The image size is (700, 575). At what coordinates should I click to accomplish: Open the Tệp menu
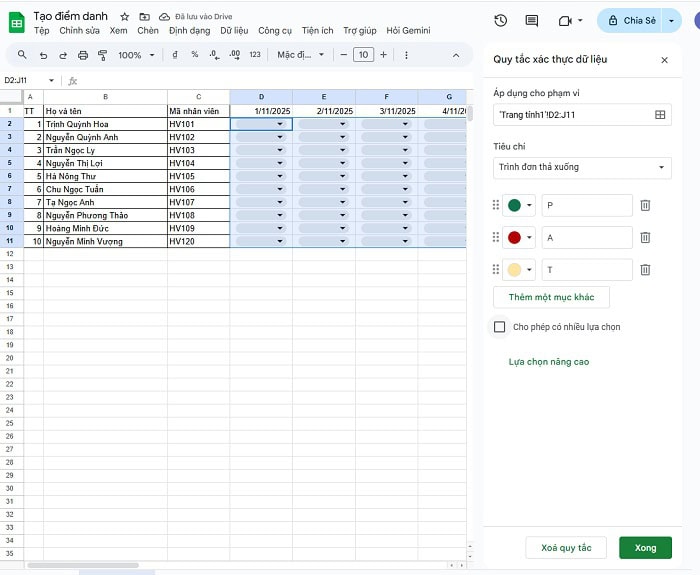click(42, 31)
